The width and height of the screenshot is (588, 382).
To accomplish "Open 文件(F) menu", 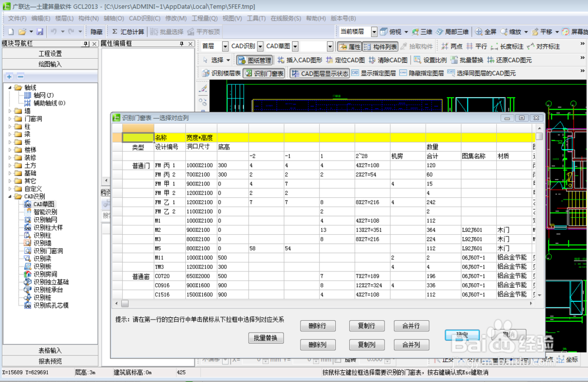I will (x=17, y=18).
